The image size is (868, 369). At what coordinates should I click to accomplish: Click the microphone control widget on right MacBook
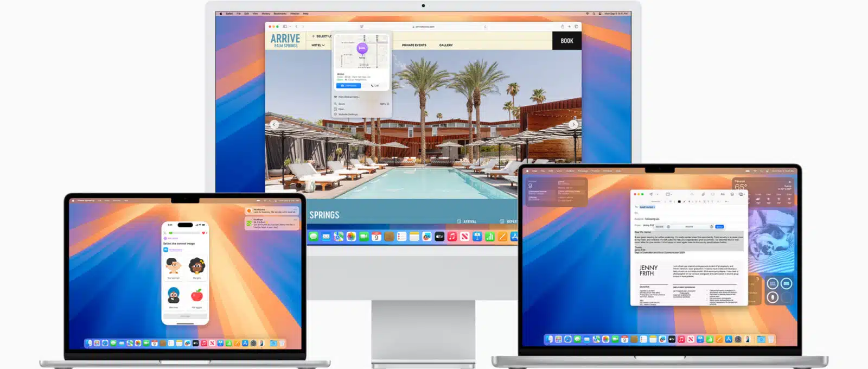point(773,297)
